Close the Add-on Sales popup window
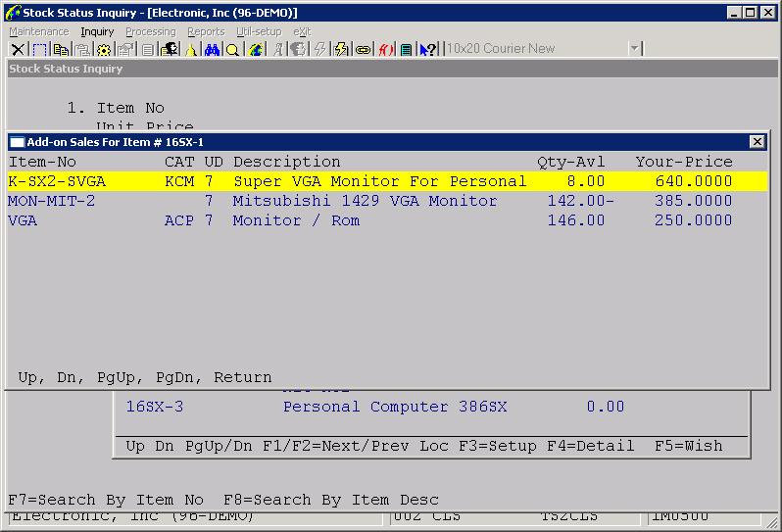 tap(758, 142)
